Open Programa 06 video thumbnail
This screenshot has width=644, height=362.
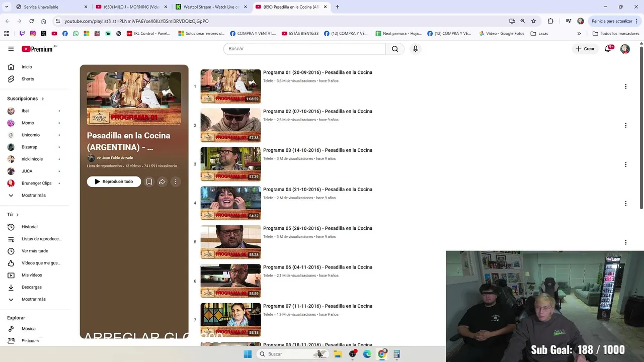230,281
